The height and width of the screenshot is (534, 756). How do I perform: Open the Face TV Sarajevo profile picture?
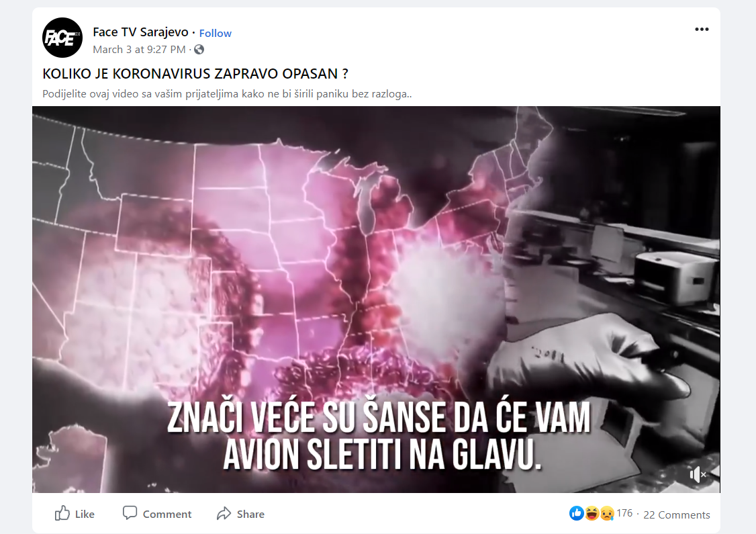[62, 38]
